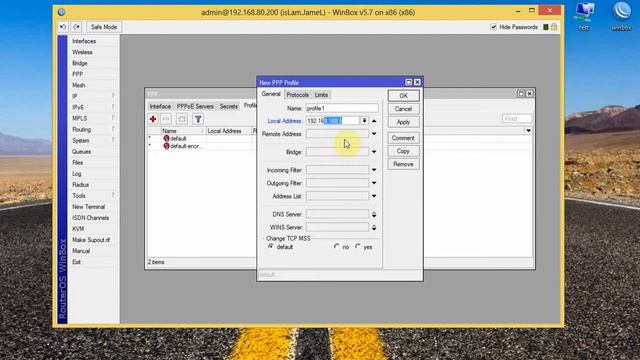
Task: Open New Terminal from sidebar
Action: click(x=88, y=207)
